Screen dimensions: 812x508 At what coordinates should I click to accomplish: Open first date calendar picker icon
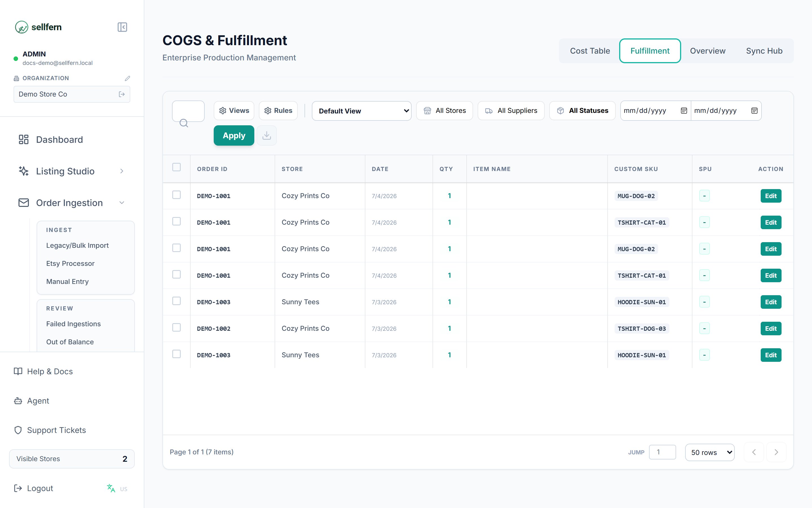(684, 111)
